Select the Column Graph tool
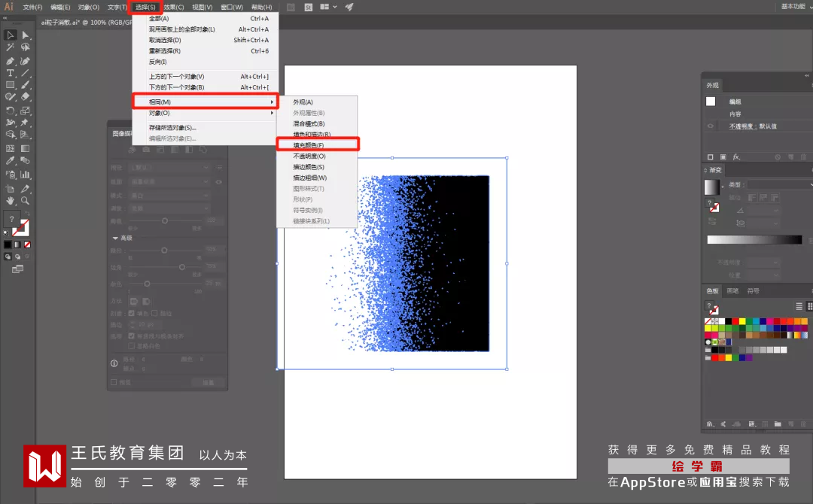Image resolution: width=813 pixels, height=504 pixels. click(x=26, y=175)
